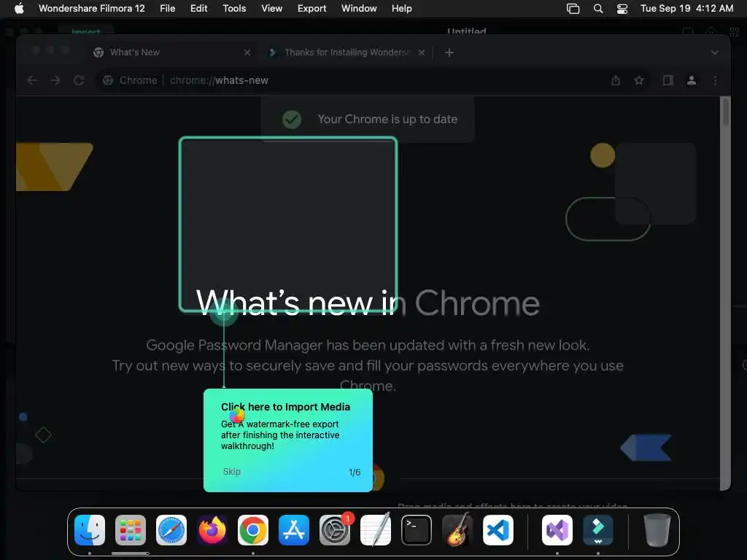Share this page from Chrome toolbar
This screenshot has width=747, height=560.
coord(616,80)
